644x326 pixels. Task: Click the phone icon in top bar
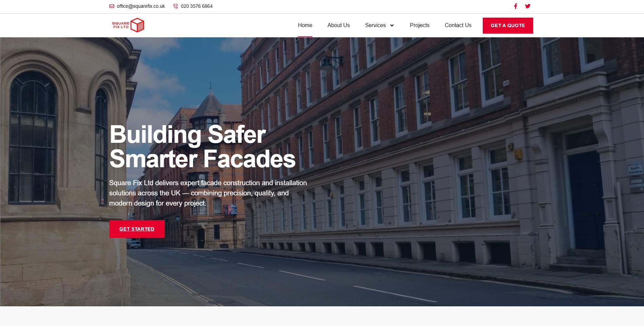[175, 6]
